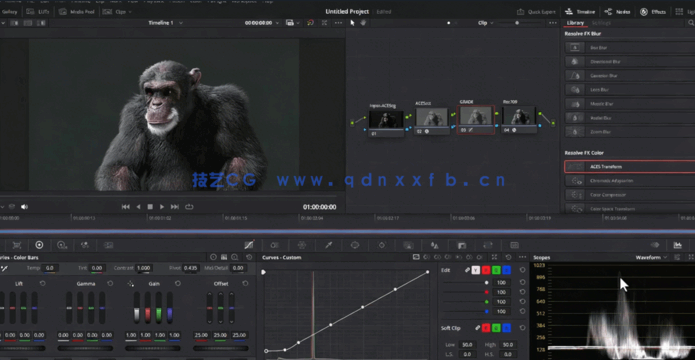
Task: Choose Directional Blur effect
Action: tap(630, 61)
